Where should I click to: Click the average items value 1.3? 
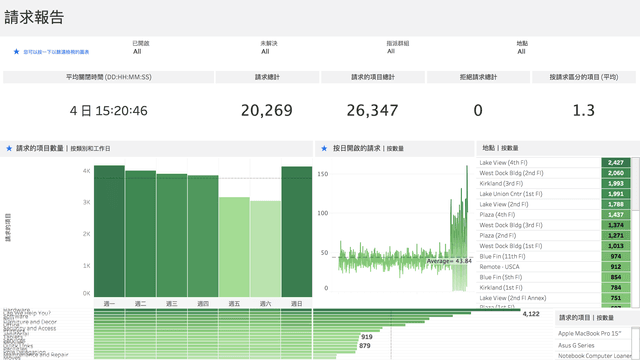584,111
